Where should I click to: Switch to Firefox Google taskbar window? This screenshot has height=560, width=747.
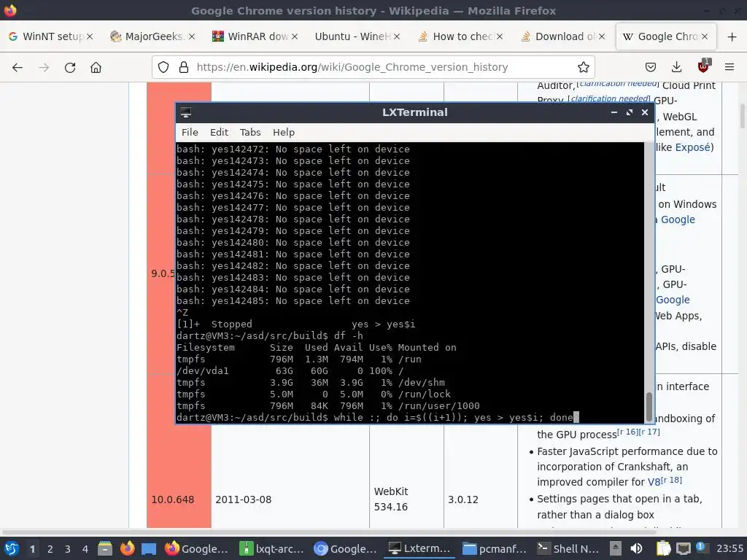coord(197,548)
